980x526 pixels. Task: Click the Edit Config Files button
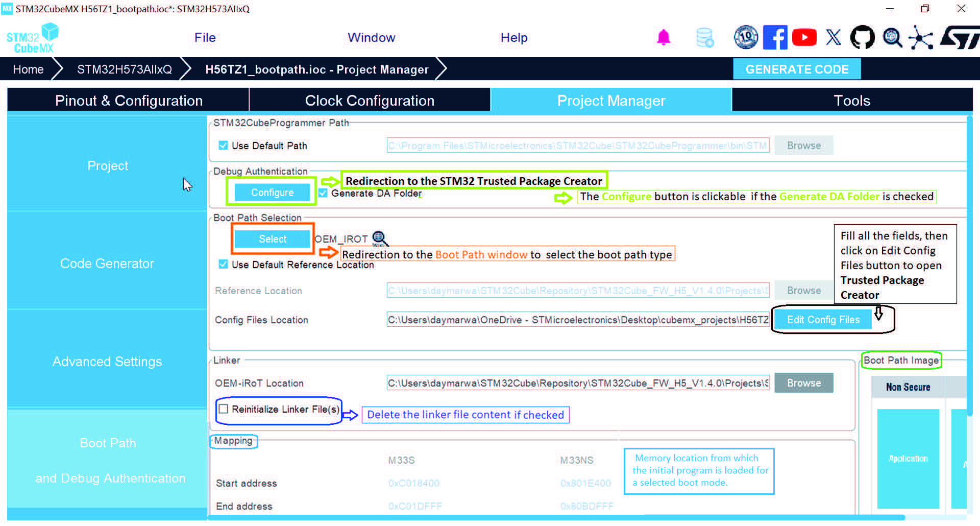[x=823, y=320]
